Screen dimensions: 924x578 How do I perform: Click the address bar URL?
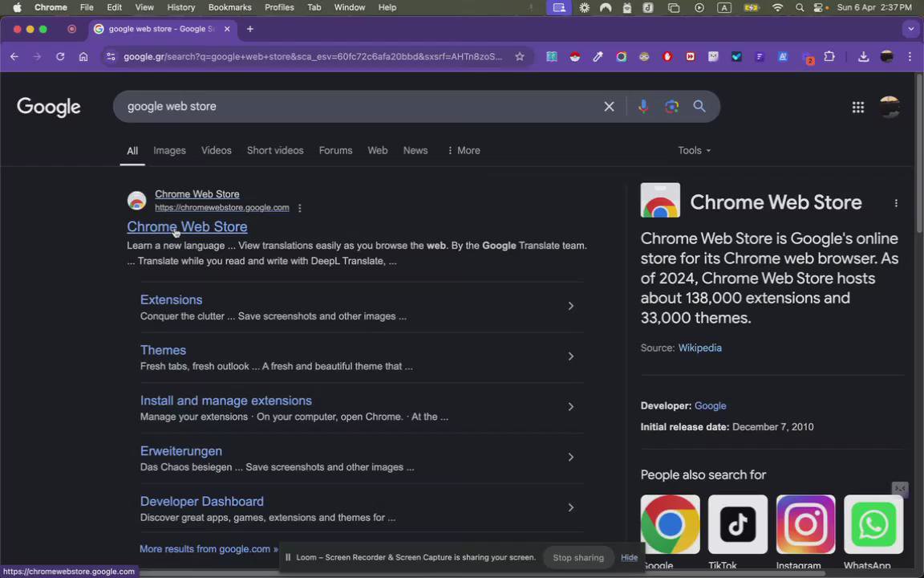pyautogui.click(x=313, y=57)
